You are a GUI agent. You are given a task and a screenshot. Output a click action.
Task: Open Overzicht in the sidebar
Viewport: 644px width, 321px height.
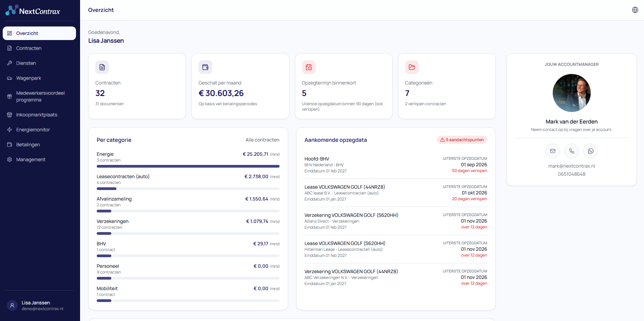(39, 33)
